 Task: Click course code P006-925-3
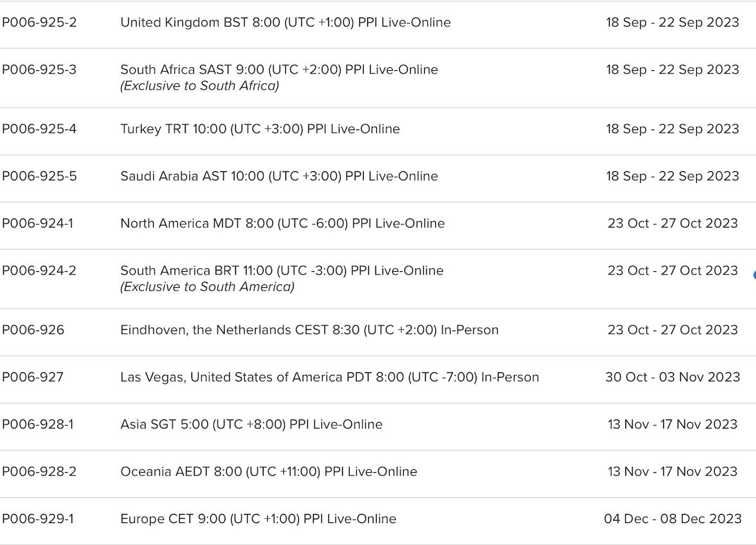39,70
